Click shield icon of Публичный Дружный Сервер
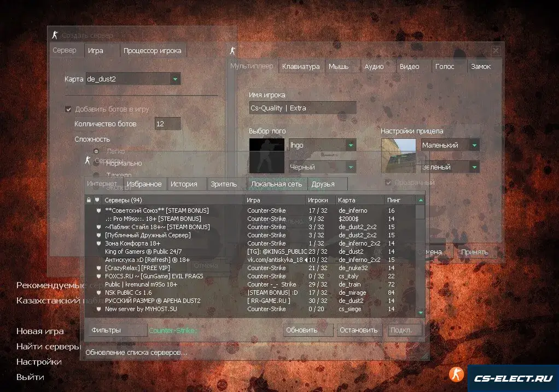Screen dimensions: 559x392 (99, 235)
